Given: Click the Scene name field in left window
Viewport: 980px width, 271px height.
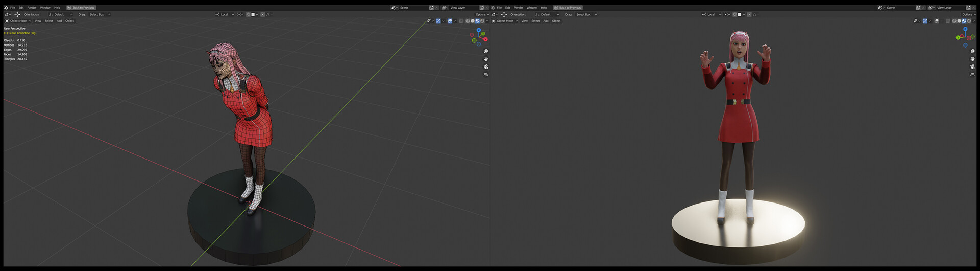Looking at the screenshot, I should tap(413, 8).
